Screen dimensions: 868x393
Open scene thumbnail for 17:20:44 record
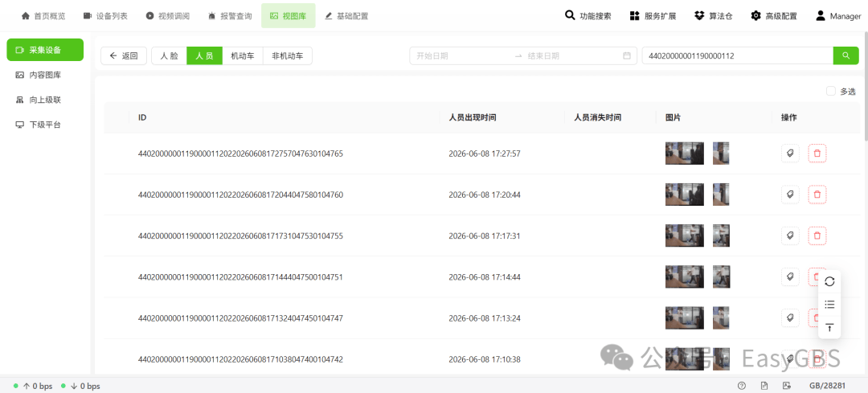pos(685,194)
